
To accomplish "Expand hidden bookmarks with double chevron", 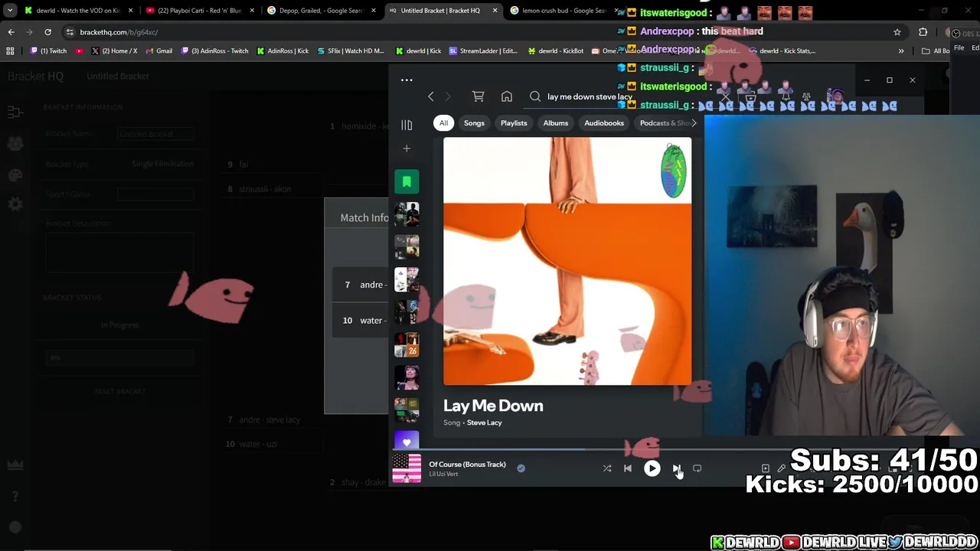I will point(901,51).
